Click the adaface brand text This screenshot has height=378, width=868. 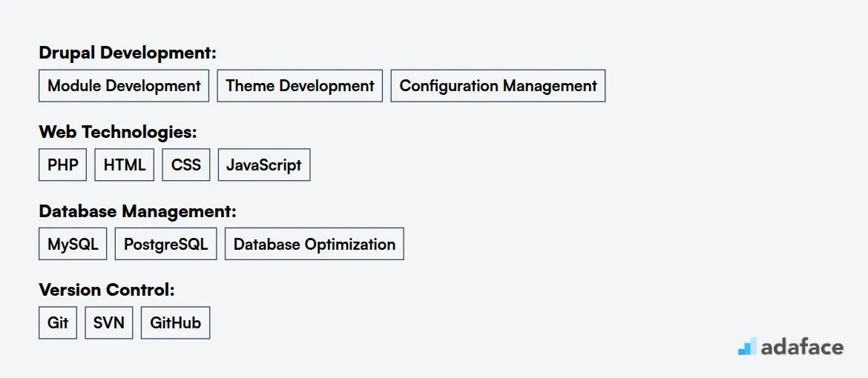pos(802,347)
